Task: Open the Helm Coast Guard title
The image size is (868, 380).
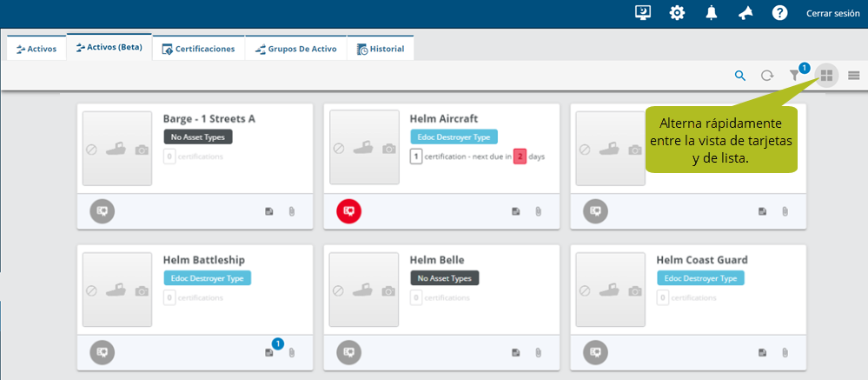Action: [x=702, y=260]
